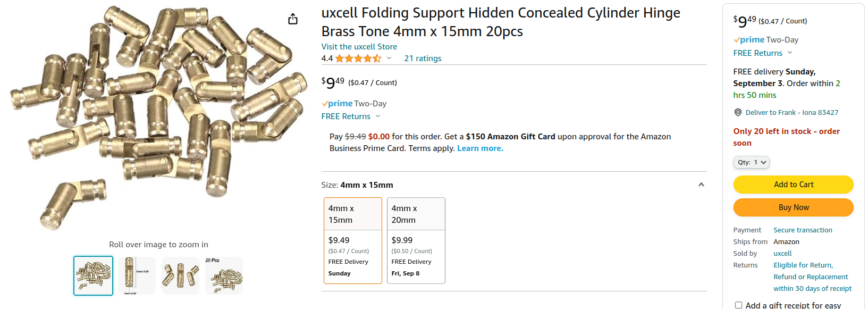Select the 20 Pcs product thumbnail
This screenshot has height=309, width=868.
coord(224,275)
